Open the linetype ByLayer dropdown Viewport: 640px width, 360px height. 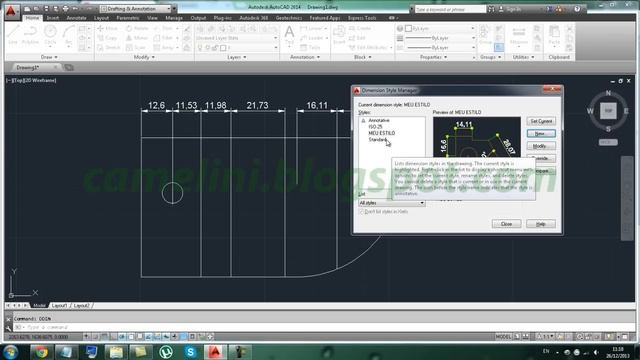(440, 47)
